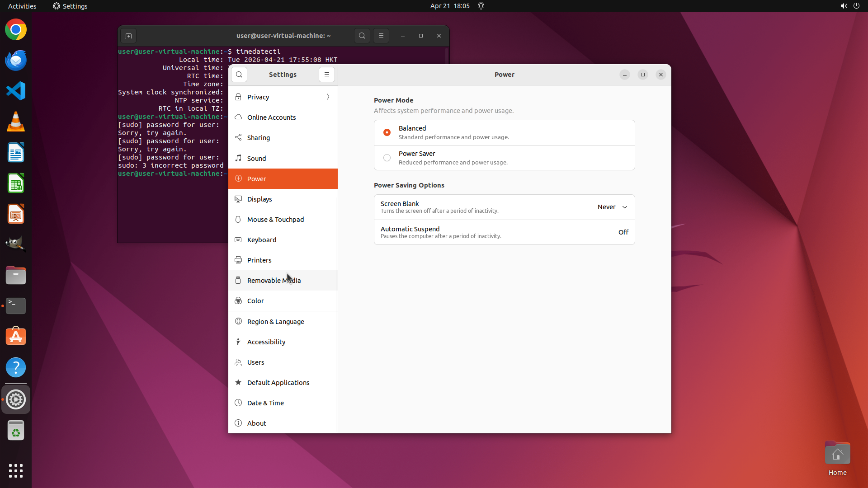868x488 pixels.
Task: Select the Balanced power mode
Action: click(387, 132)
